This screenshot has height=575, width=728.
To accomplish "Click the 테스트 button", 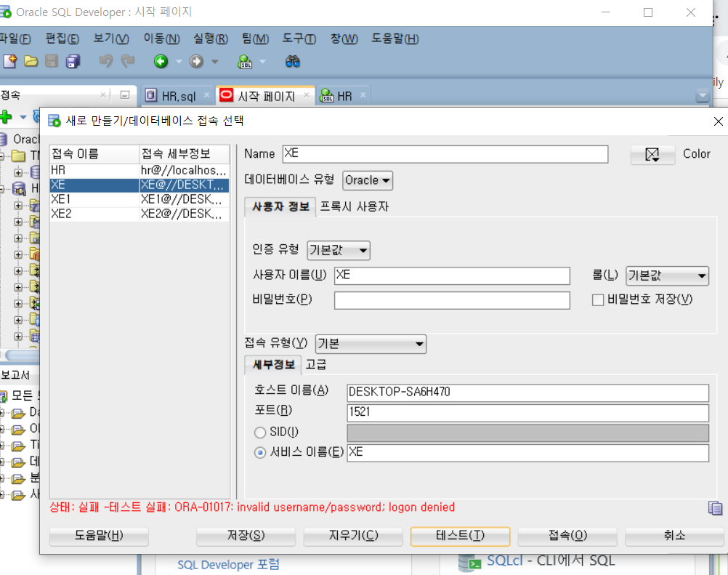I will tap(460, 536).
